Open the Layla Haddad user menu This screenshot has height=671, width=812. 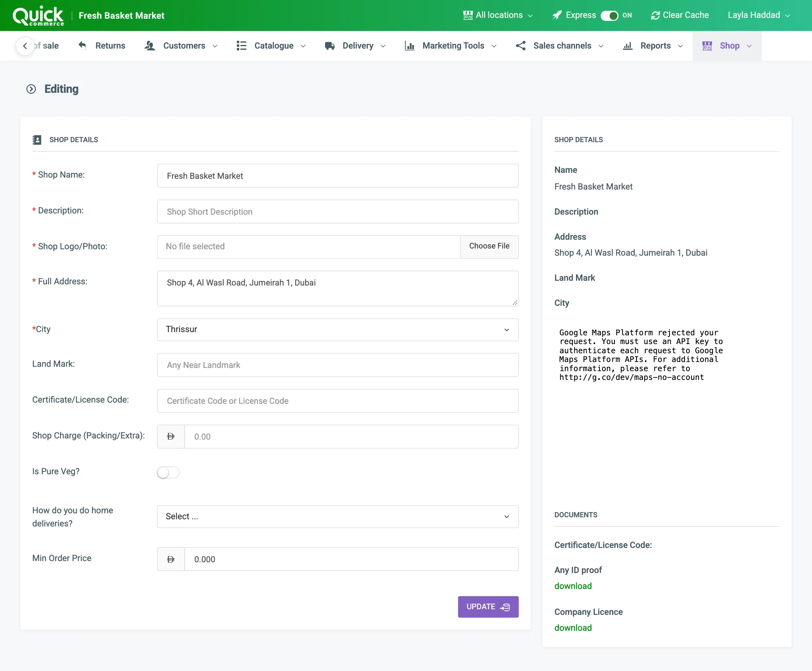tap(759, 15)
